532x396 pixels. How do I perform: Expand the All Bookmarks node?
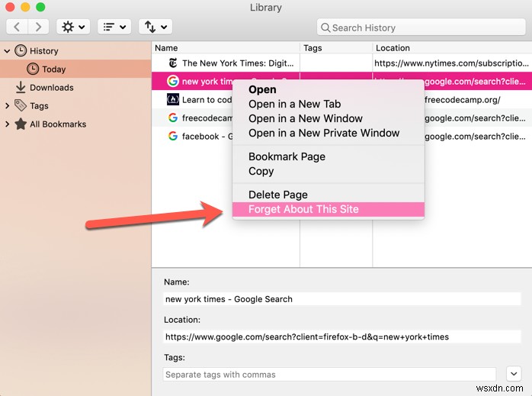coord(7,124)
